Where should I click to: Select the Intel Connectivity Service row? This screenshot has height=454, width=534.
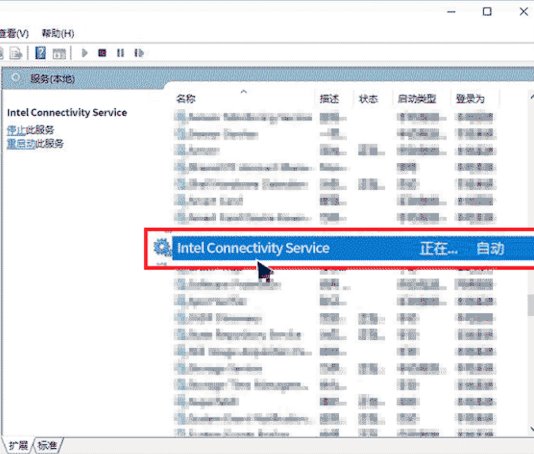point(352,248)
